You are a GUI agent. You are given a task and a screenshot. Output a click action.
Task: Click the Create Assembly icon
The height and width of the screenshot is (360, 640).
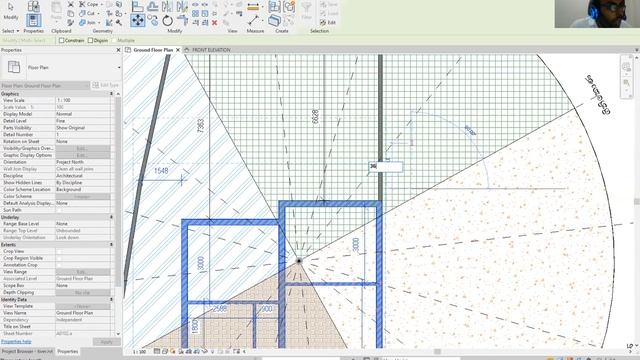[274, 6]
